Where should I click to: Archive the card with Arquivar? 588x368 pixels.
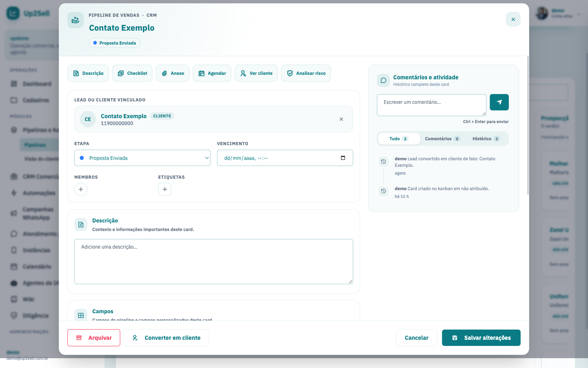click(94, 338)
